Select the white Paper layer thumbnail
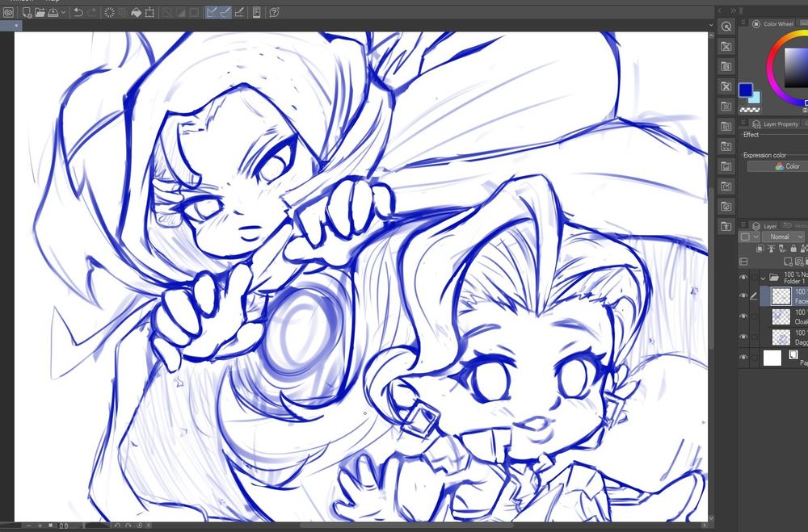This screenshot has height=532, width=808. [x=772, y=358]
